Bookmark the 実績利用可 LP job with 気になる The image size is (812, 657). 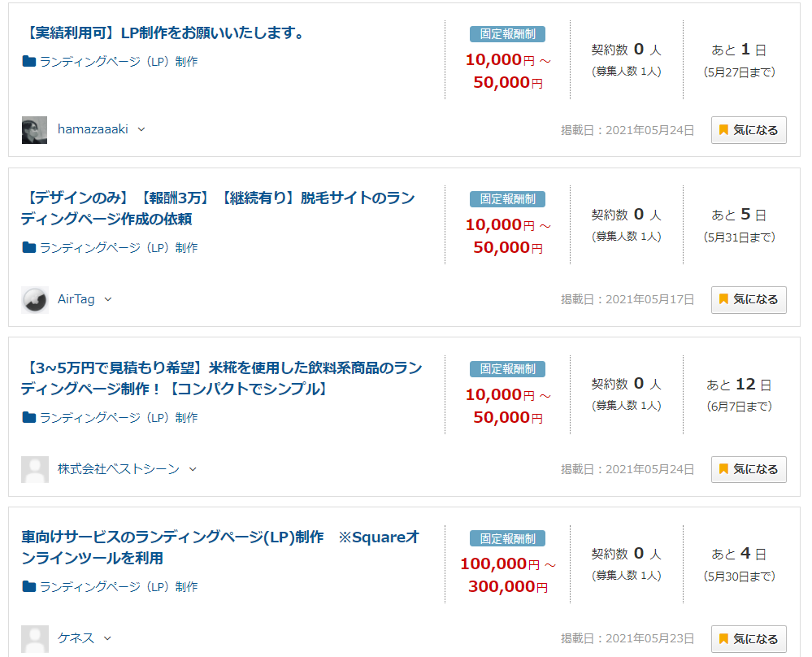[x=749, y=130]
